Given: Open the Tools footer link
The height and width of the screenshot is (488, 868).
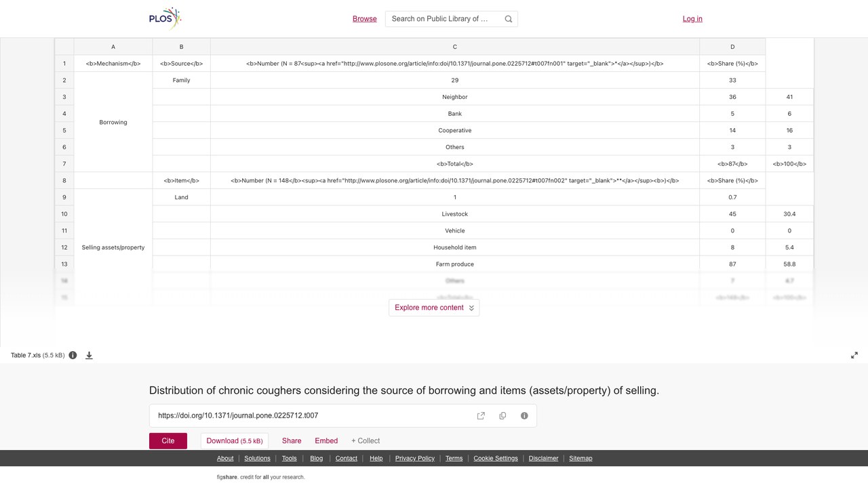Looking at the screenshot, I should point(289,458).
